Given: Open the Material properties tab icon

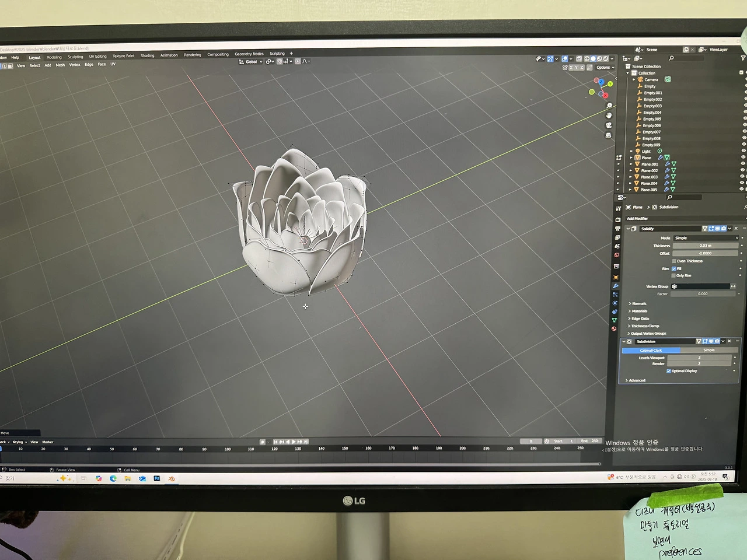Looking at the screenshot, I should (x=614, y=328).
